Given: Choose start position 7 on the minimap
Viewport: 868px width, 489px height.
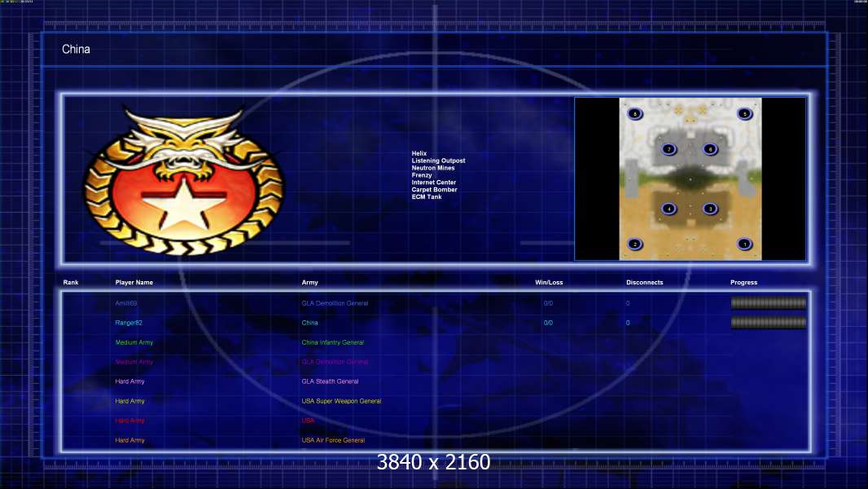Looking at the screenshot, I should [x=669, y=149].
